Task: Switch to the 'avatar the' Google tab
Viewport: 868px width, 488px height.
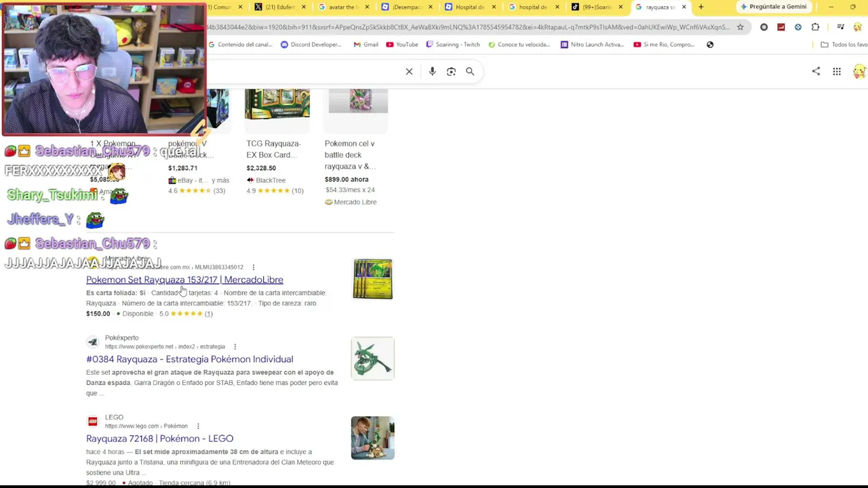Action: (x=342, y=7)
